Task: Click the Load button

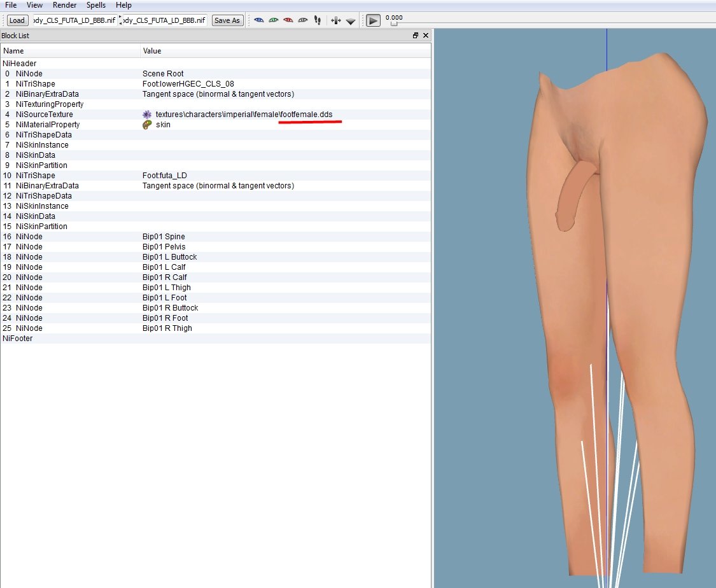Action: (x=17, y=20)
